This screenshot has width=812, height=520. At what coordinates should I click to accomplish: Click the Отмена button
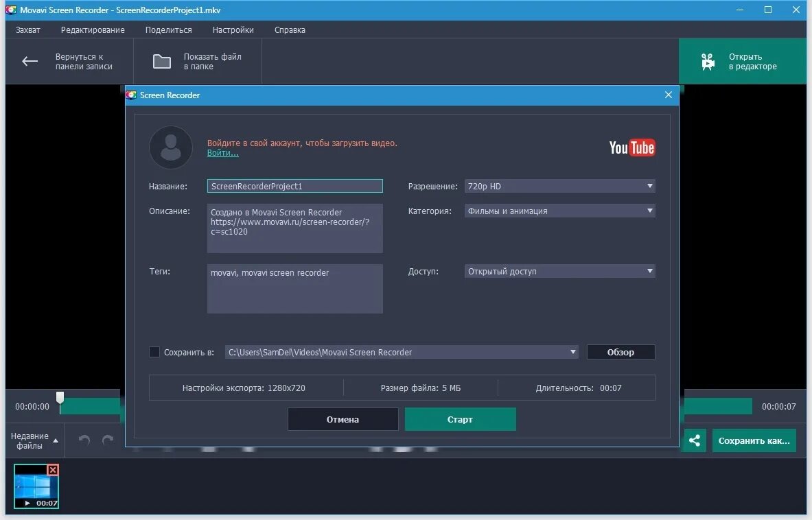(343, 419)
